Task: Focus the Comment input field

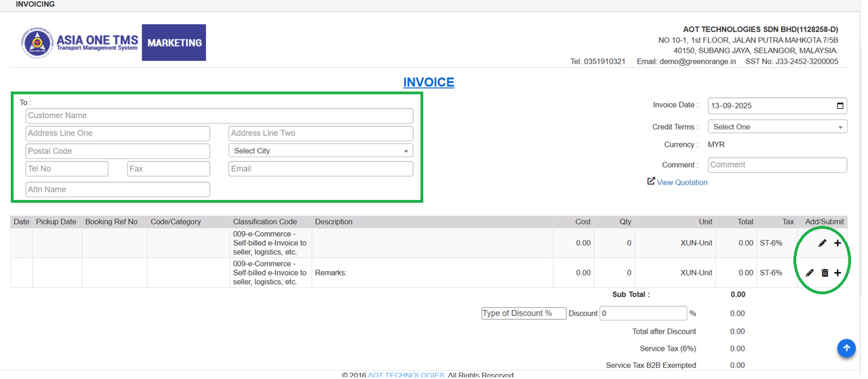Action: (777, 165)
